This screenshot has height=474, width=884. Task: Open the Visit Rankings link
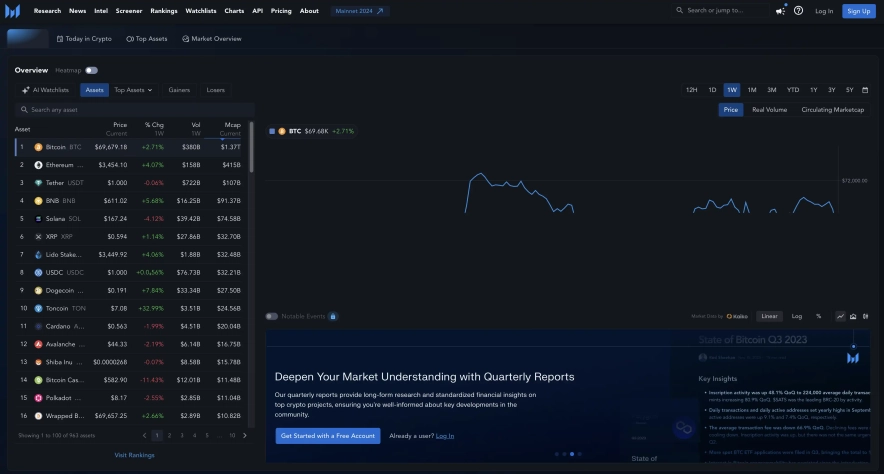pos(134,455)
